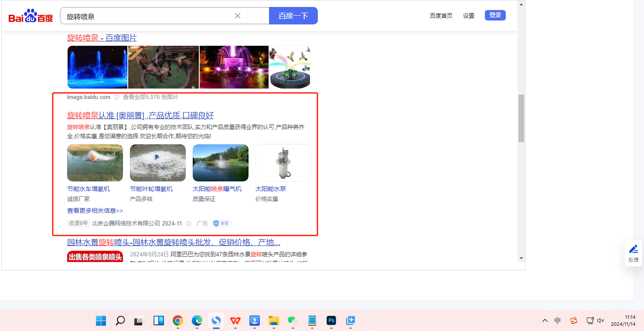The height and width of the screenshot is (331, 644).
Task: Go to 百度首页
Action: point(441,16)
